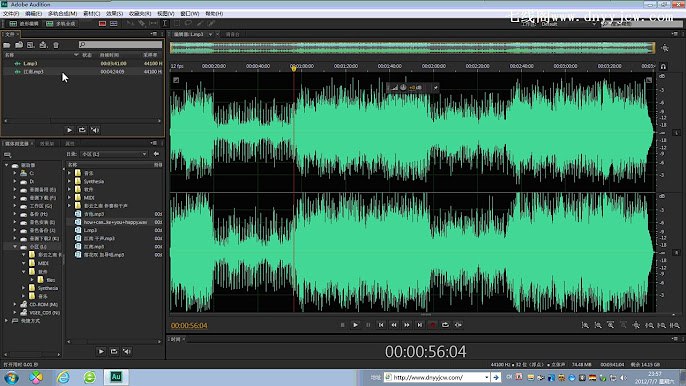
Task: Click Zoom Out Full icon in the zoom controls
Action: point(636,325)
